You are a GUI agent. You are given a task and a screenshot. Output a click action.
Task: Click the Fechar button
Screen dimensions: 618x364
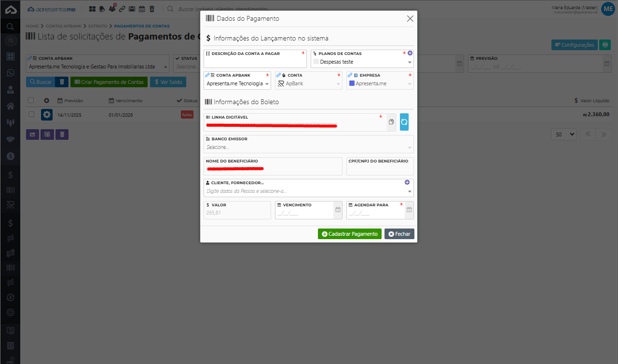click(399, 234)
